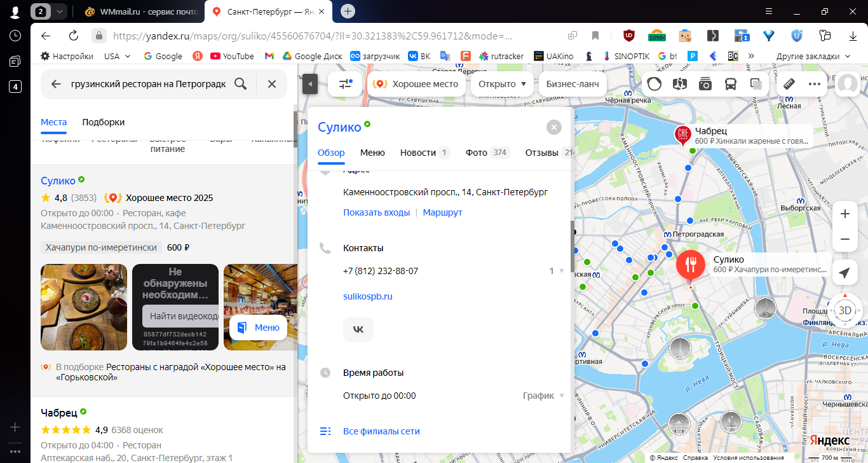This screenshot has width=868, height=463.
Task: Open the Настройки bookmark
Action: tap(67, 56)
